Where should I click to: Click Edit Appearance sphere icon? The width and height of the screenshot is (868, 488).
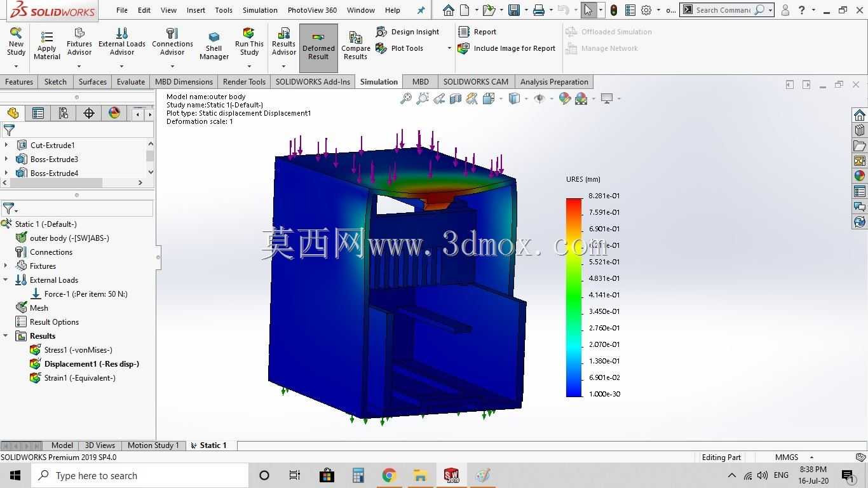564,98
